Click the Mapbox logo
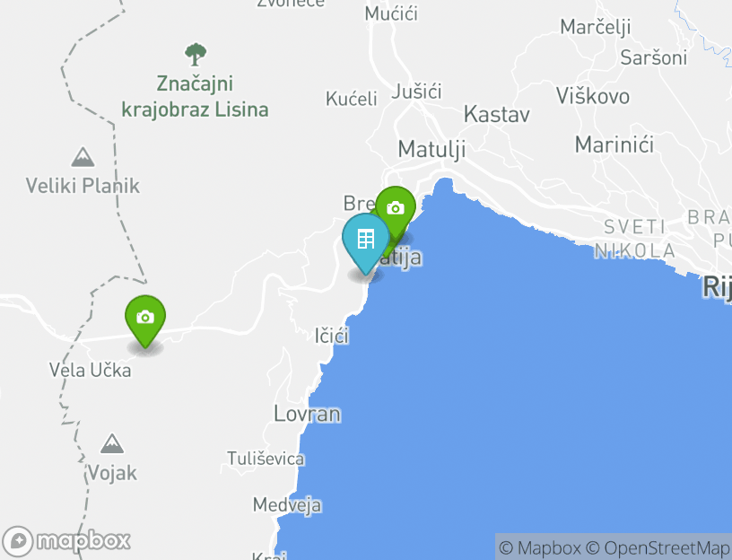 point(65,541)
